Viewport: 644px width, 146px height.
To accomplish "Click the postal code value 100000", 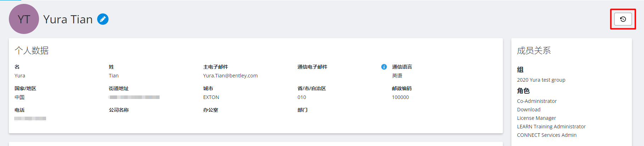I will [x=400, y=97].
